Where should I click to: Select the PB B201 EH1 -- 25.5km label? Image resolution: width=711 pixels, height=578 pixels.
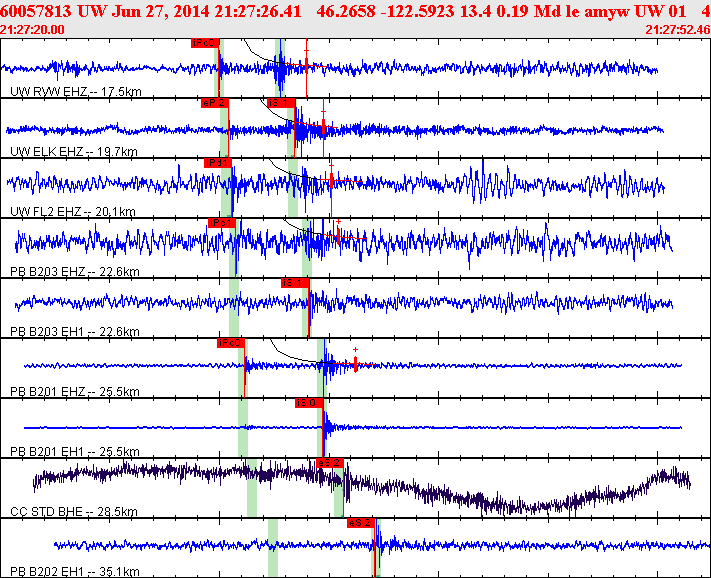[x=74, y=452]
